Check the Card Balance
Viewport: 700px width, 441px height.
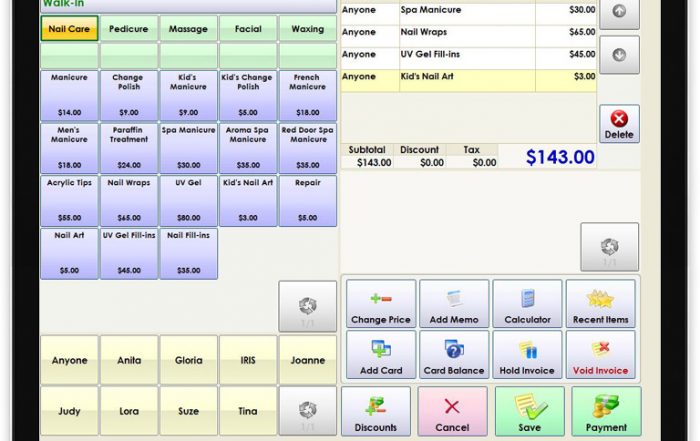coord(454,355)
